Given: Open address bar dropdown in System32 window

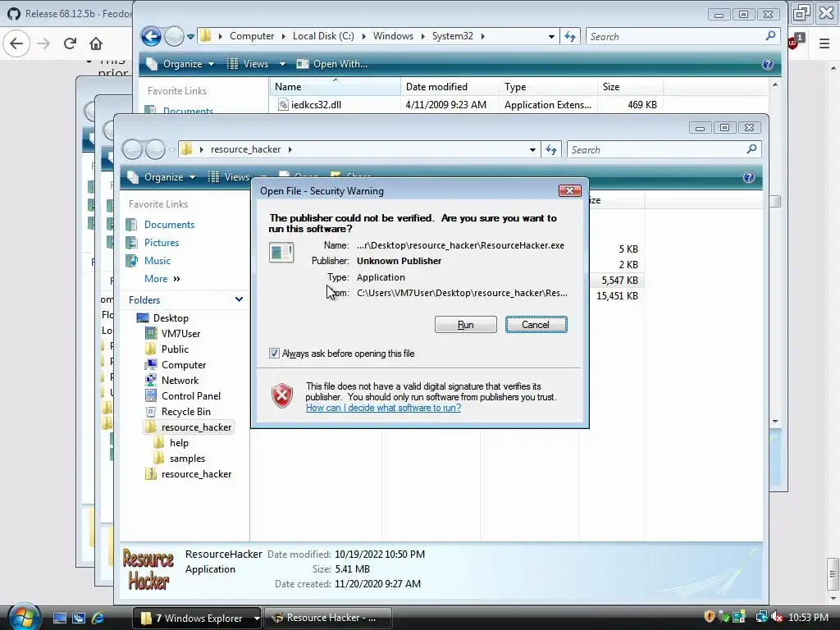Looking at the screenshot, I should [x=551, y=36].
